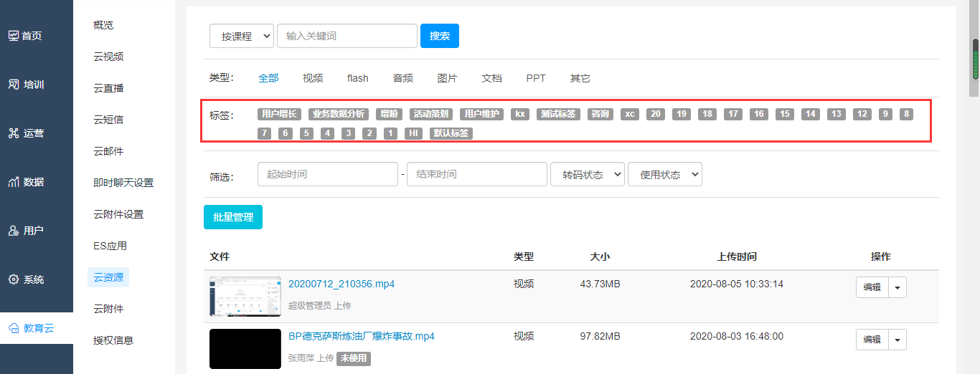Select the 测试标签 tag
The height and width of the screenshot is (374, 980).
(558, 114)
